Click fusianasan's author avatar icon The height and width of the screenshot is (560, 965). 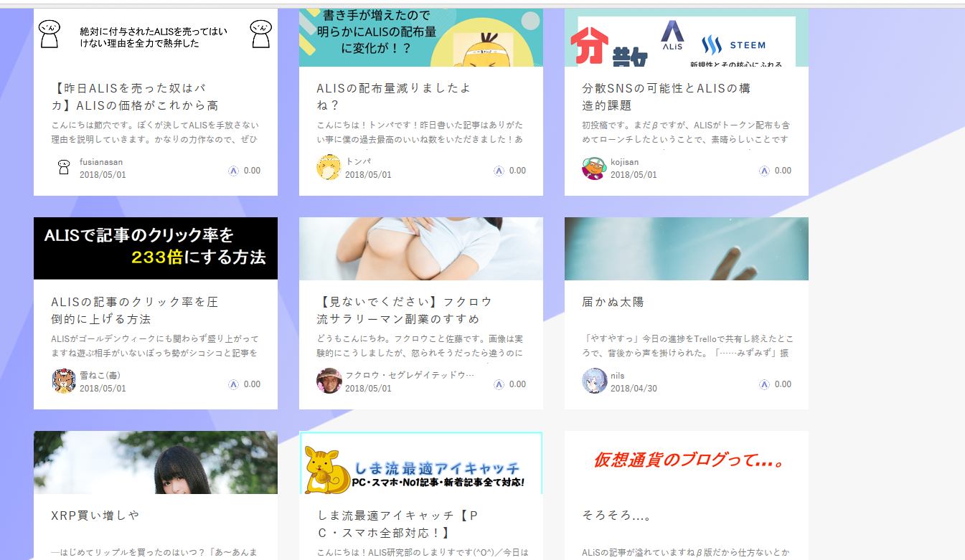pos(63,167)
